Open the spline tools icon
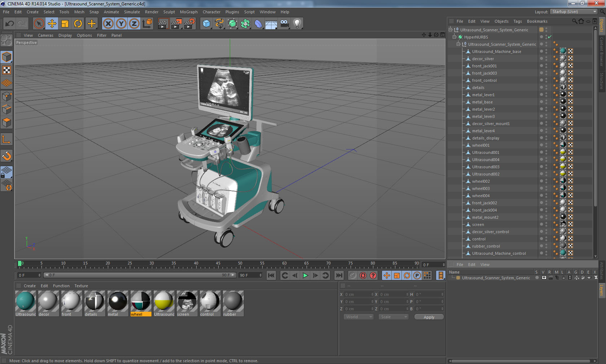Screen dimensions: 606x364 click(219, 24)
